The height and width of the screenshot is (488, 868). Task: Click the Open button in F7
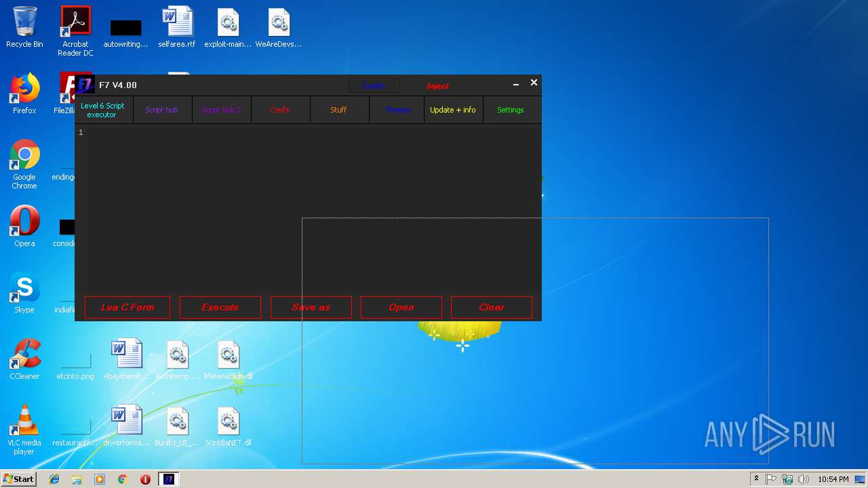(x=401, y=307)
